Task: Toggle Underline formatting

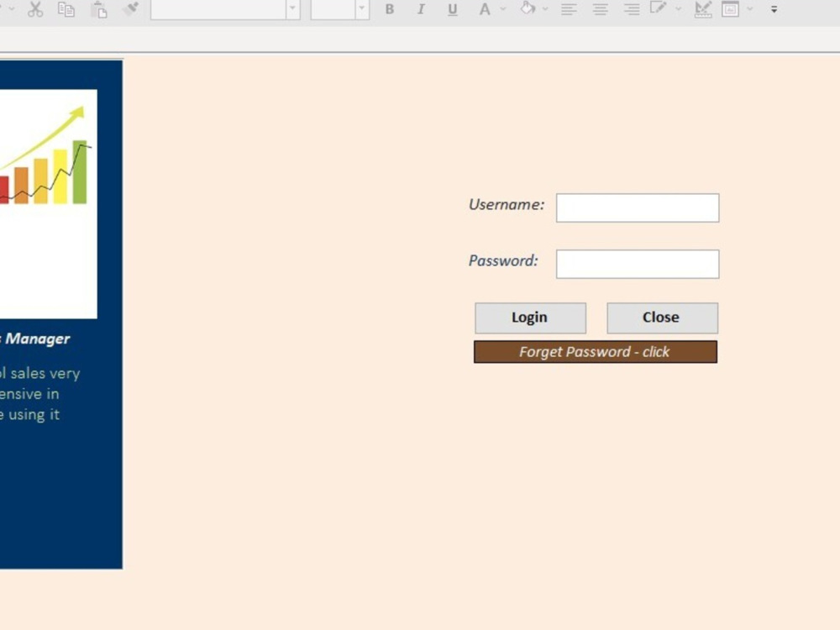Action: [x=453, y=9]
